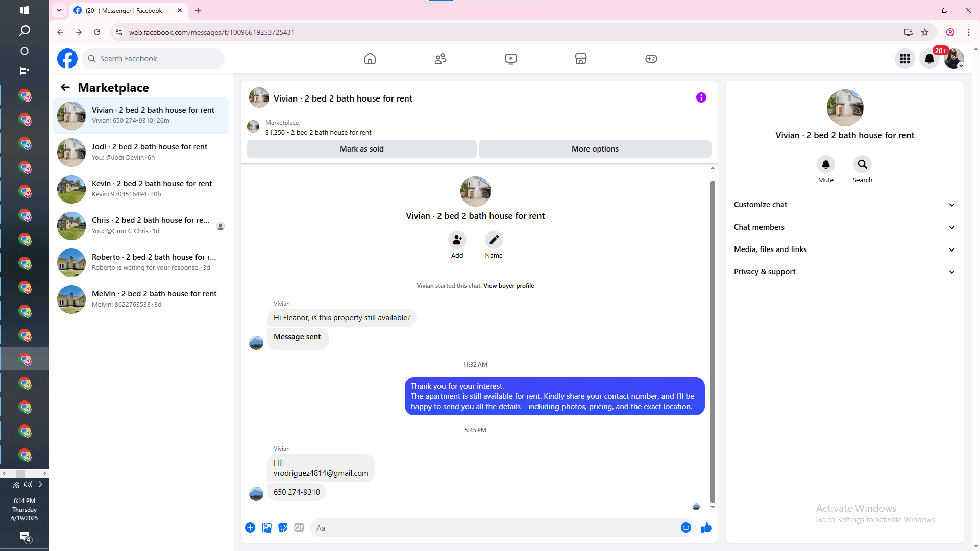This screenshot has width=980, height=551.
Task: View buyer profile link
Action: [x=509, y=286]
